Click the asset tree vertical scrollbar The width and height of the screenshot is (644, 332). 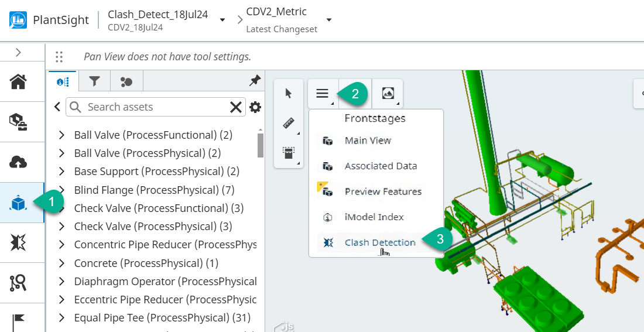(260, 143)
